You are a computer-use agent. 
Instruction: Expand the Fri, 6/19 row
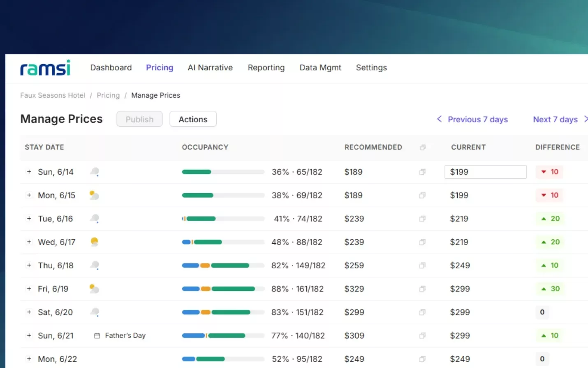29,289
